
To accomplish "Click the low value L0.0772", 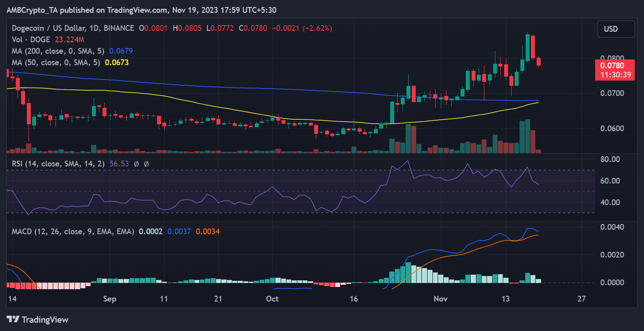I will coord(220,28).
